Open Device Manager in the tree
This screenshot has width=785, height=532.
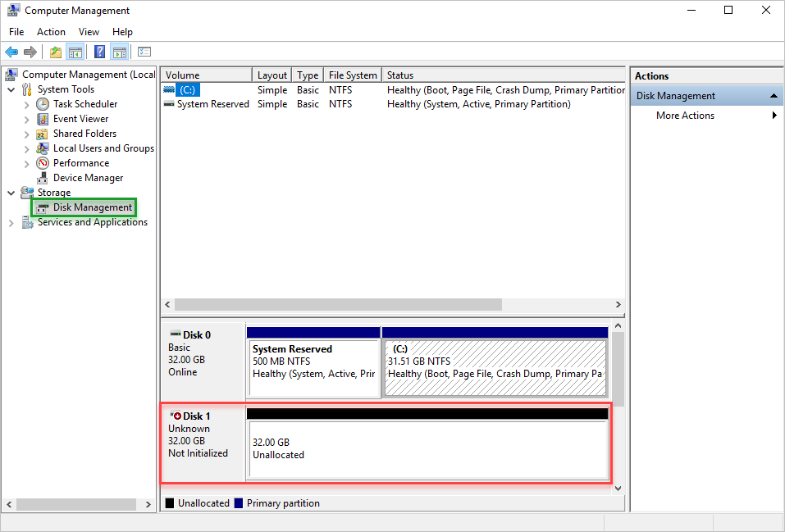click(x=88, y=178)
